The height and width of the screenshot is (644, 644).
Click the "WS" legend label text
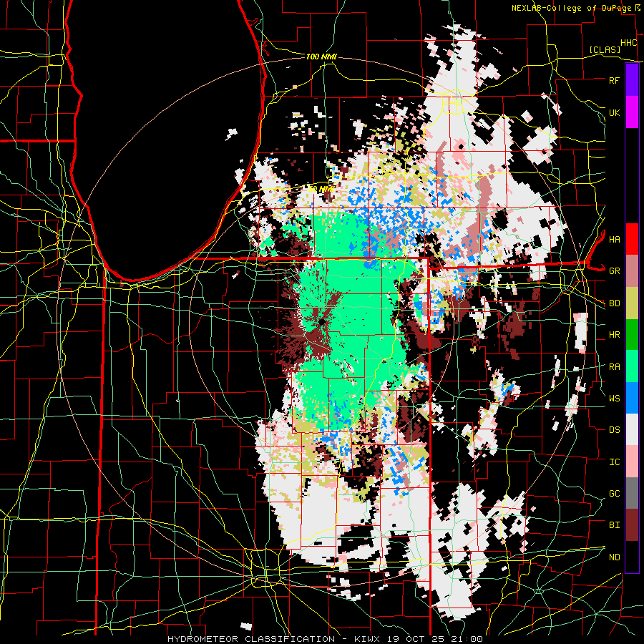click(614, 399)
